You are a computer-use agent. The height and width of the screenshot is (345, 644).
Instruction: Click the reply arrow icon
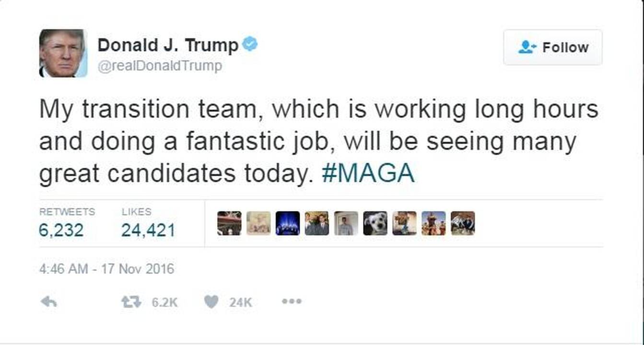48,302
